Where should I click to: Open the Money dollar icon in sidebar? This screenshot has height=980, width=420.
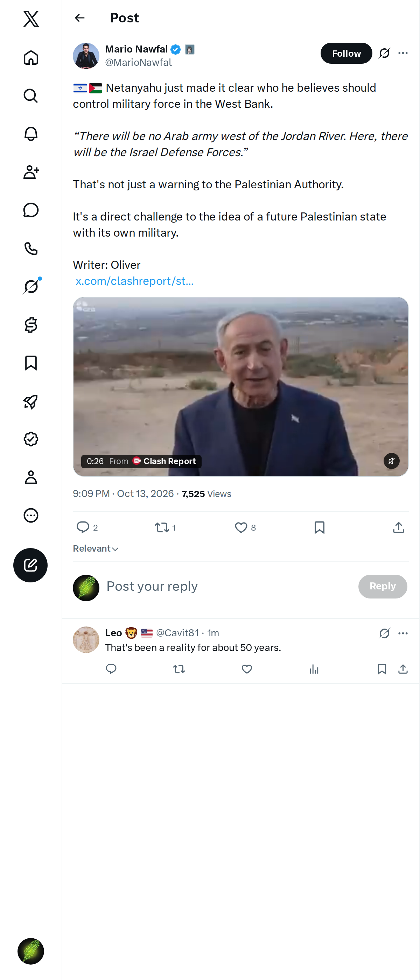31,325
